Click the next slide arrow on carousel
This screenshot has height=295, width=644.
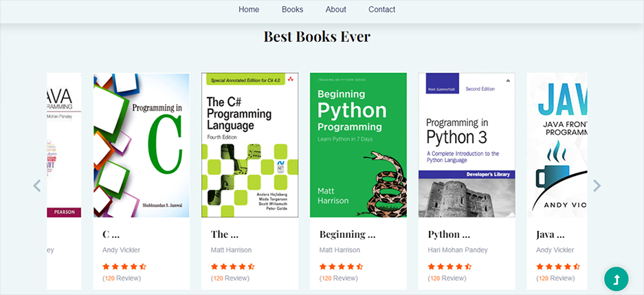pyautogui.click(x=597, y=186)
